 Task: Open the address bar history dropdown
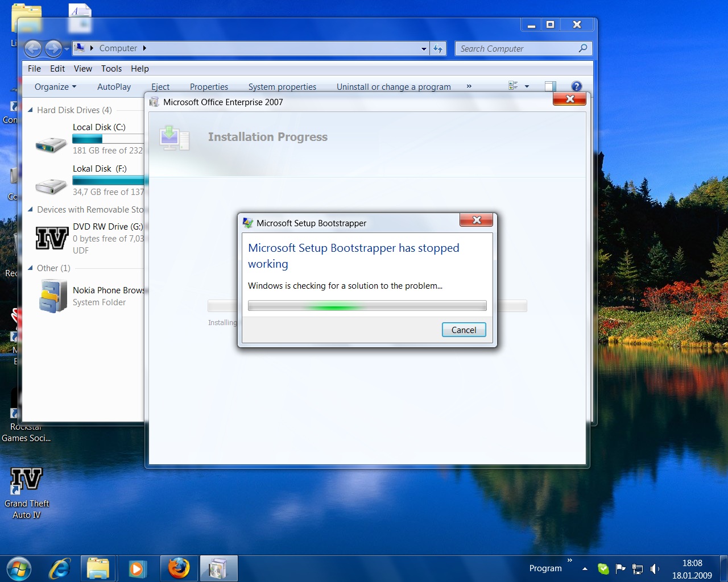pos(424,49)
